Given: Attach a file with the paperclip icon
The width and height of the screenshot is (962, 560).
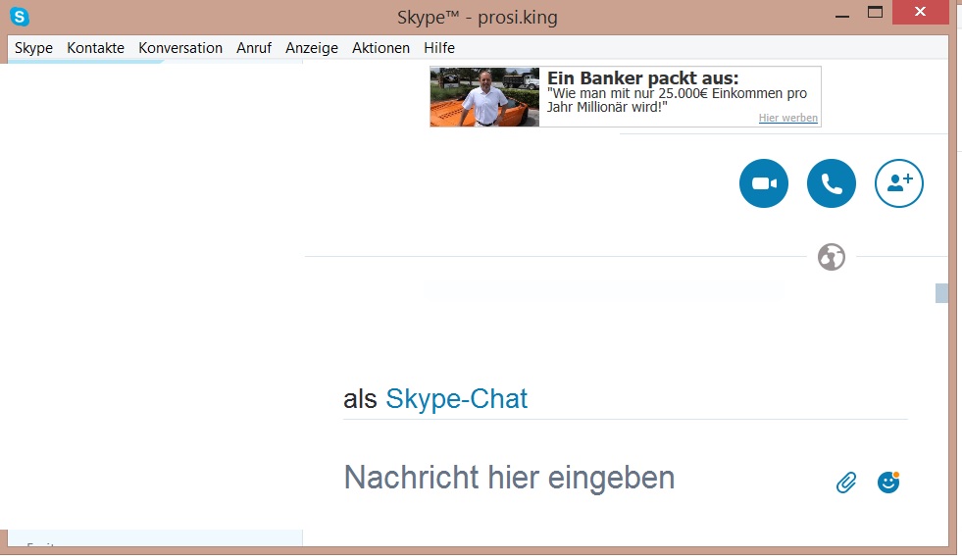Looking at the screenshot, I should click(x=846, y=483).
